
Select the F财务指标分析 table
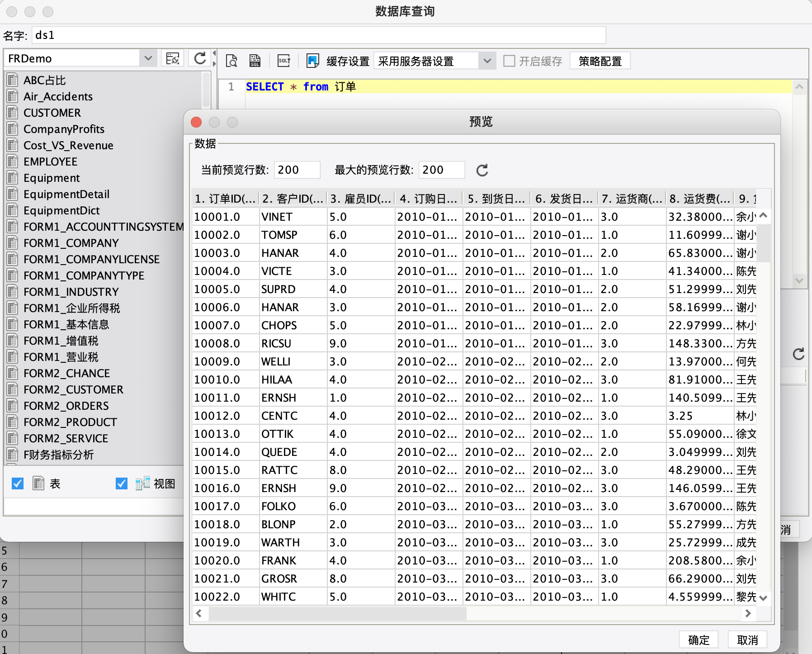[58, 455]
